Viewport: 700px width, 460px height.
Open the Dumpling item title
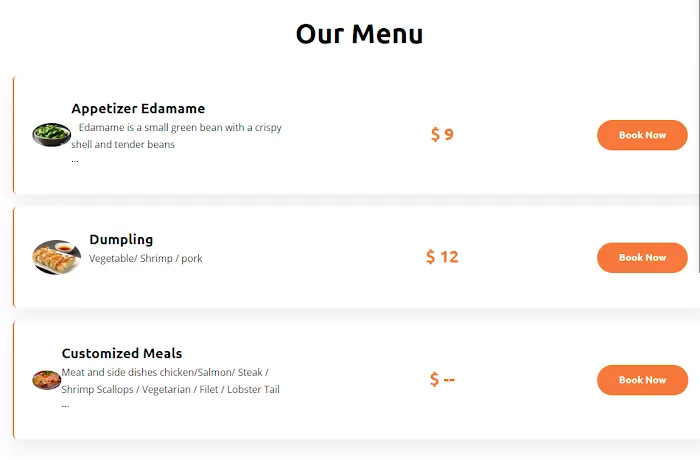point(121,239)
